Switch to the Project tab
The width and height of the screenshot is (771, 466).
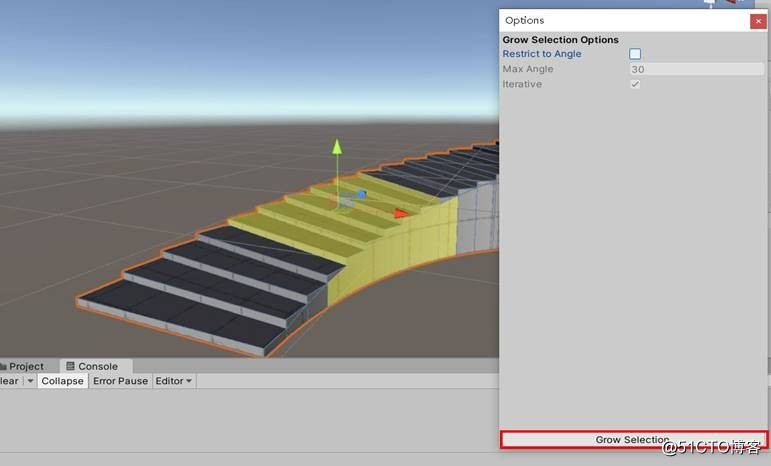coord(22,366)
